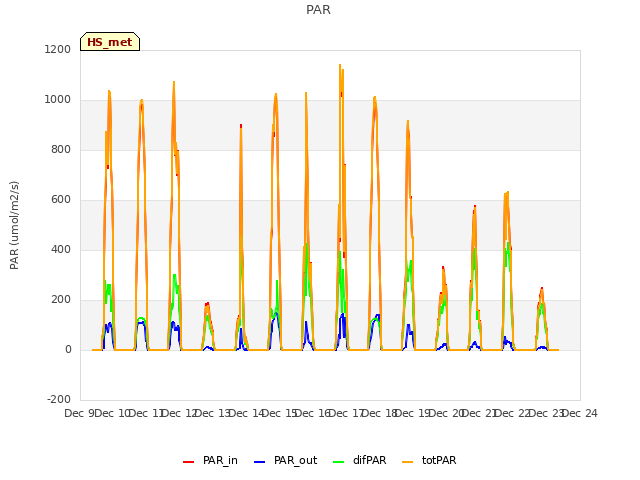Toggle the PAR_out legend label
Viewport: 640px width, 480px height.
296,460
